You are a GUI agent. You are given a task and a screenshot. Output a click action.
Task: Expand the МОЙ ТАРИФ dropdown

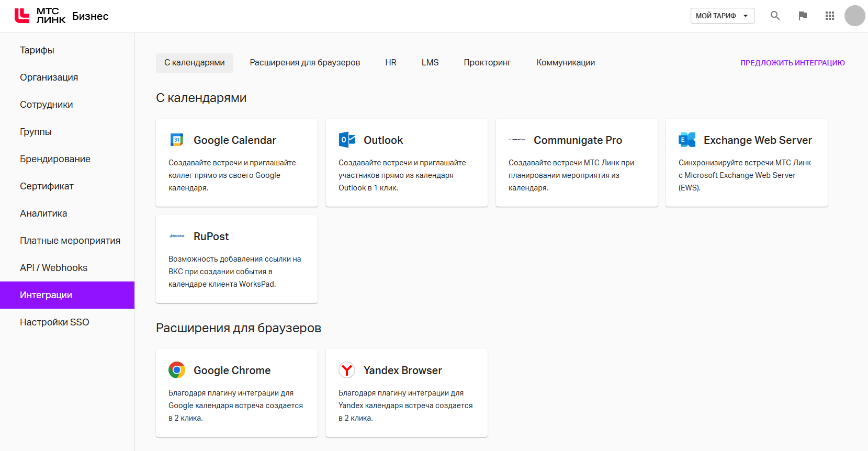pyautogui.click(x=722, y=16)
